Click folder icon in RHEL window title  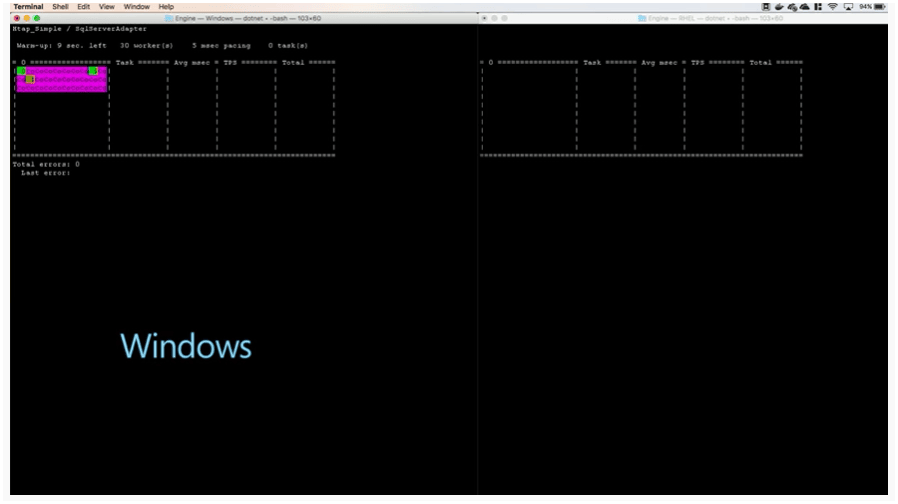[x=642, y=18]
